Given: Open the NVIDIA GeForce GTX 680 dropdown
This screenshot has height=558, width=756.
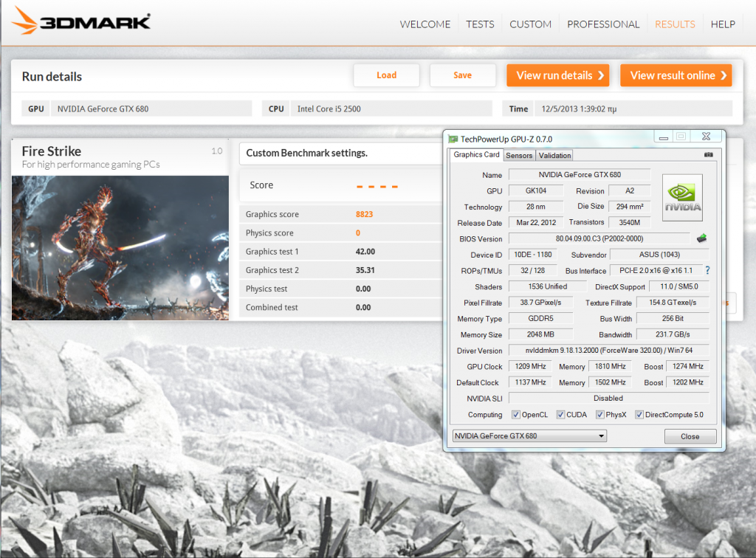Looking at the screenshot, I should (x=529, y=436).
